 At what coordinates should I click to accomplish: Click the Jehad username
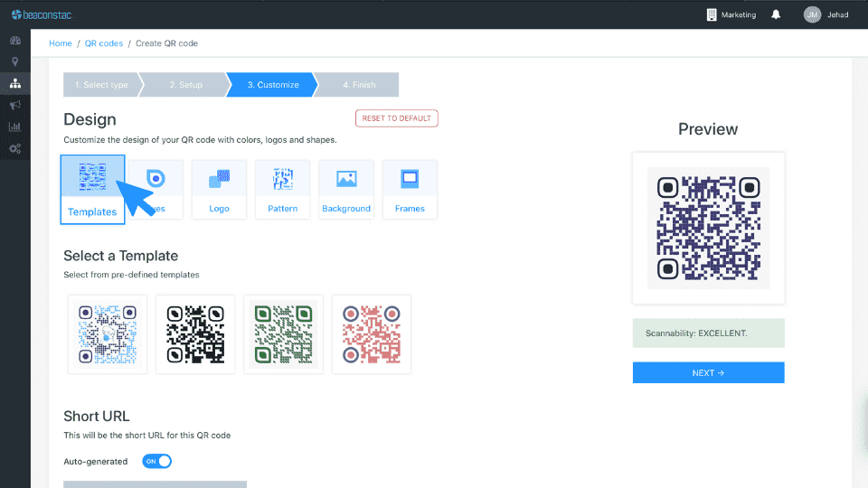click(x=837, y=15)
